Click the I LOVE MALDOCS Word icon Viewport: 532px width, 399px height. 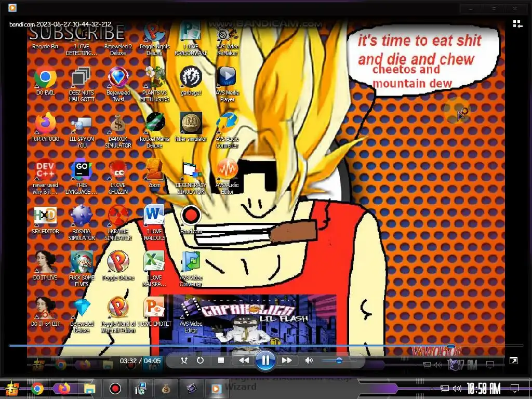(154, 222)
